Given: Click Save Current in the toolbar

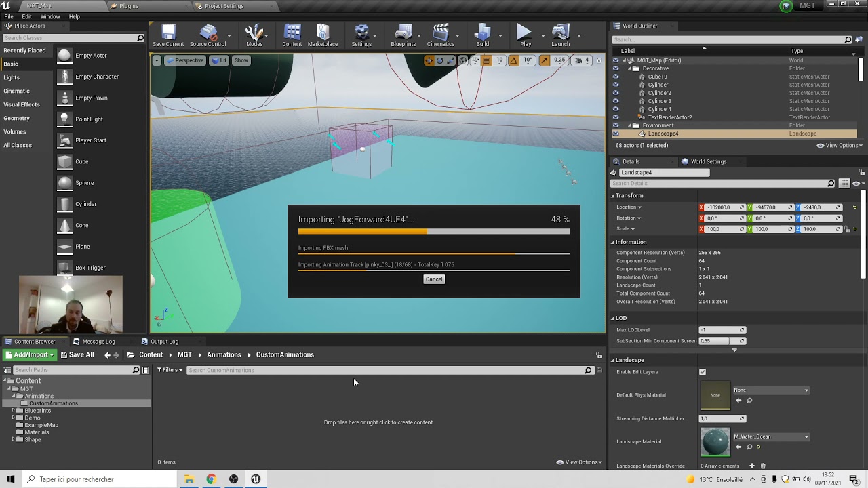Looking at the screenshot, I should click(x=167, y=34).
